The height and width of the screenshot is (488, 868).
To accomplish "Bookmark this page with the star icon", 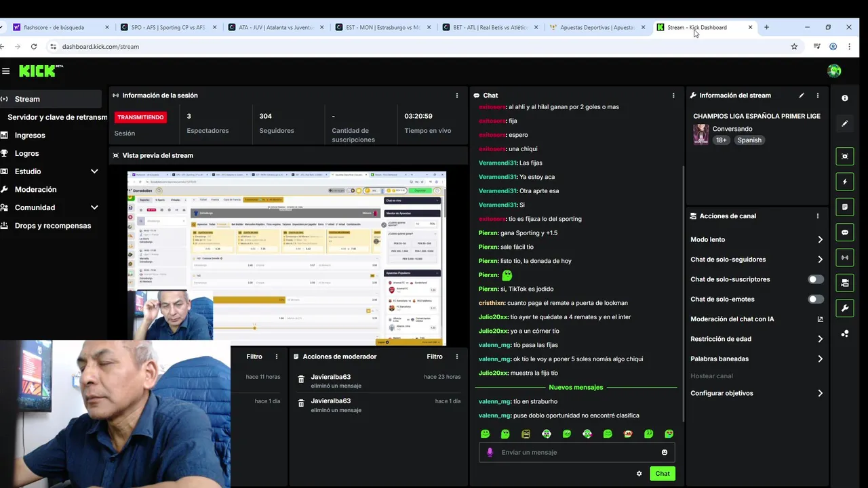I will 794,47.
